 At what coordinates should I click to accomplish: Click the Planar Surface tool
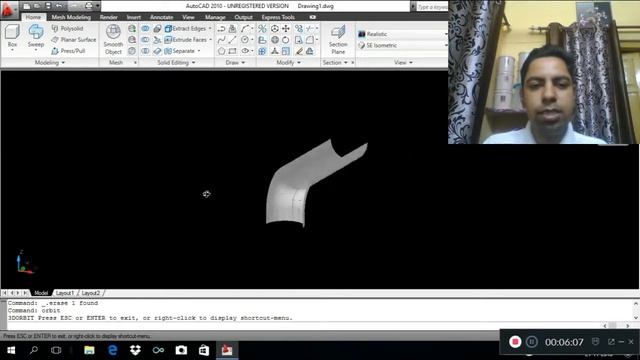pos(74,40)
